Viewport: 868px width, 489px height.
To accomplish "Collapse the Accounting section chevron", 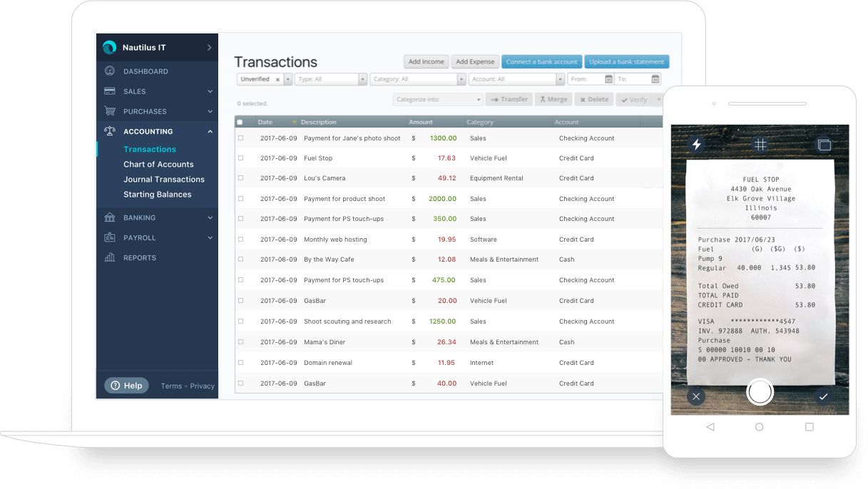I will [210, 131].
